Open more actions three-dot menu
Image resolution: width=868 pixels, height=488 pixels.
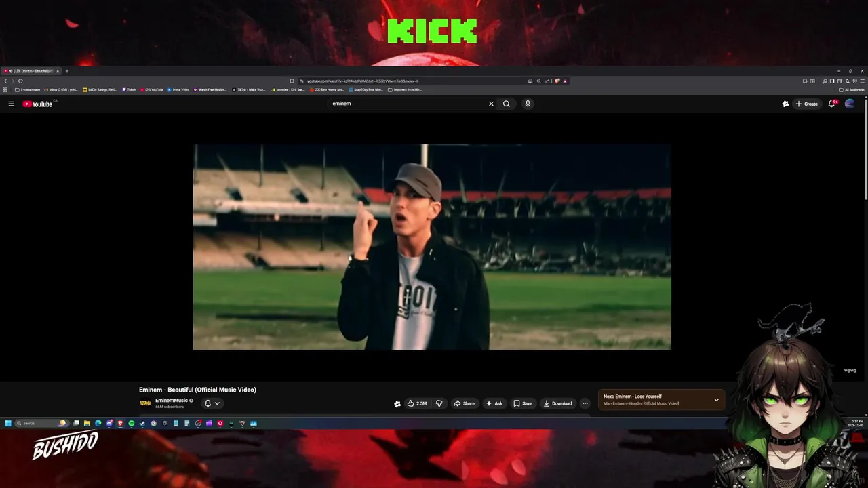tap(585, 403)
